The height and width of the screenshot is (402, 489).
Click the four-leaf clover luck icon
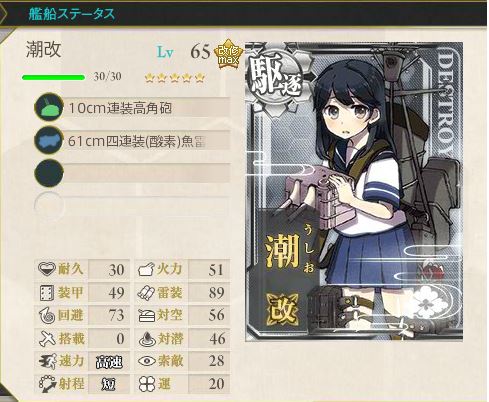point(147,384)
